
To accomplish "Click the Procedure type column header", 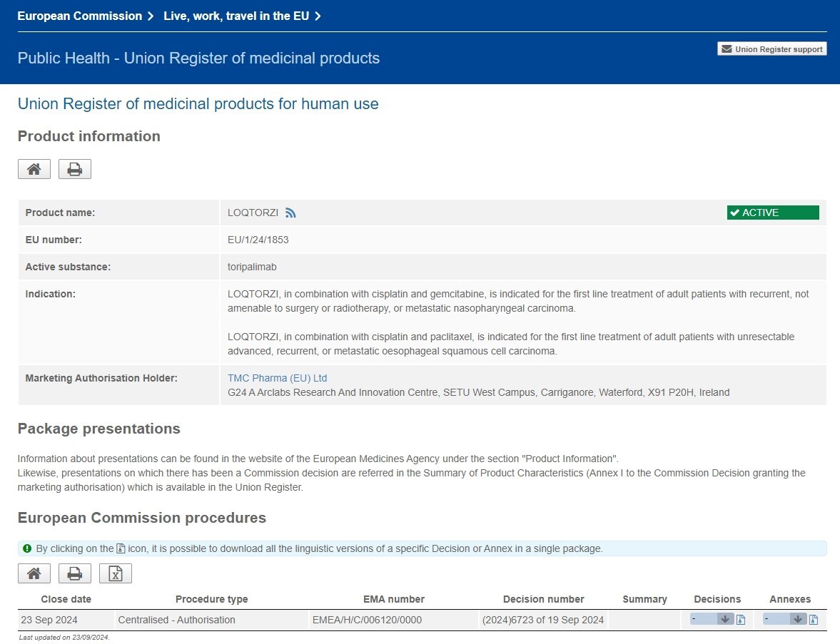I will pos(211,599).
